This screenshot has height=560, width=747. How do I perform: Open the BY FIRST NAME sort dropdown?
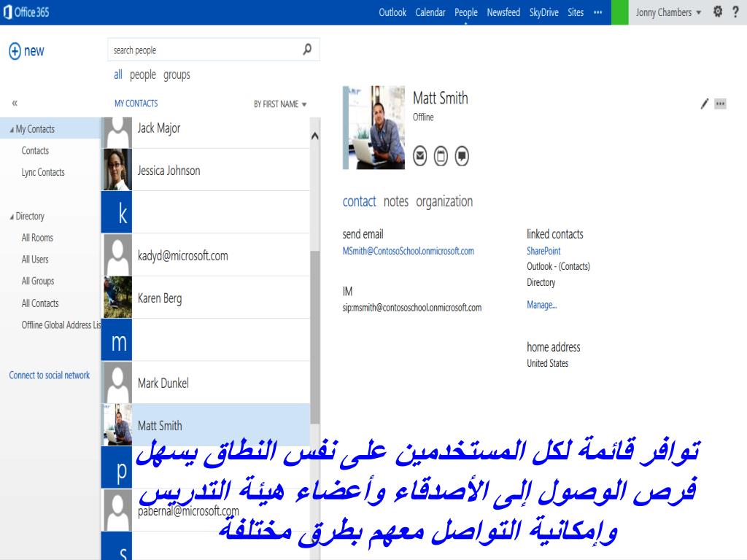coord(280,104)
